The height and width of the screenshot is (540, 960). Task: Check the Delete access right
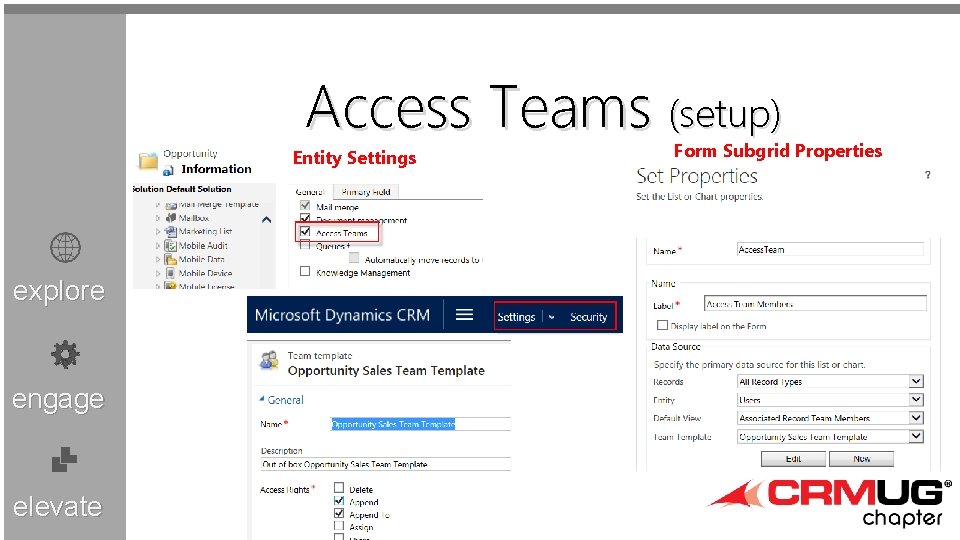[x=339, y=488]
